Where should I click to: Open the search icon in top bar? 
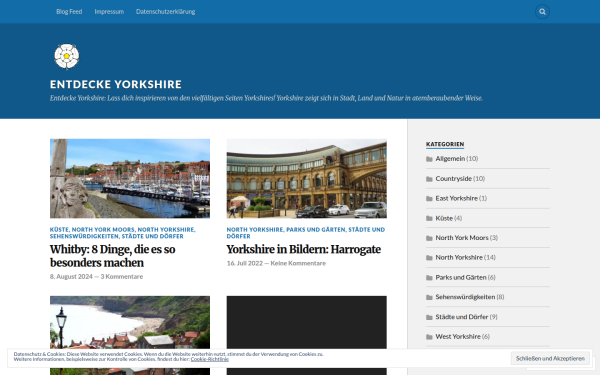542,11
